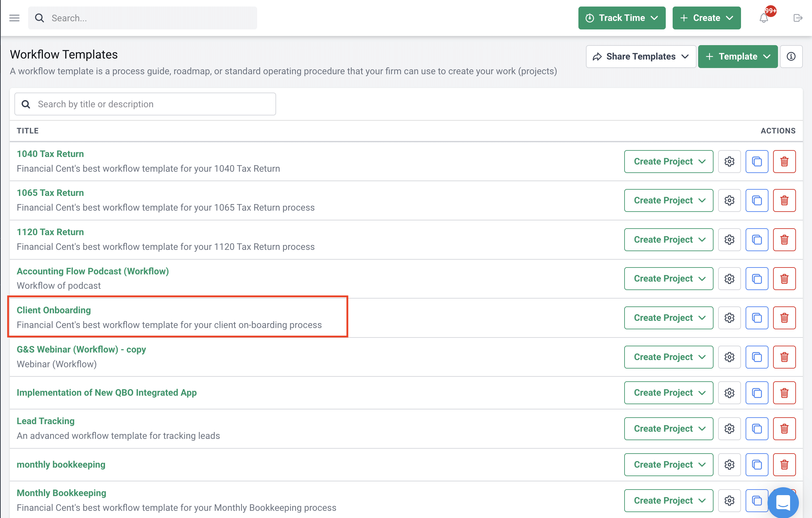812x518 pixels.
Task: Open settings for G&S Webinar copy
Action: click(x=729, y=357)
